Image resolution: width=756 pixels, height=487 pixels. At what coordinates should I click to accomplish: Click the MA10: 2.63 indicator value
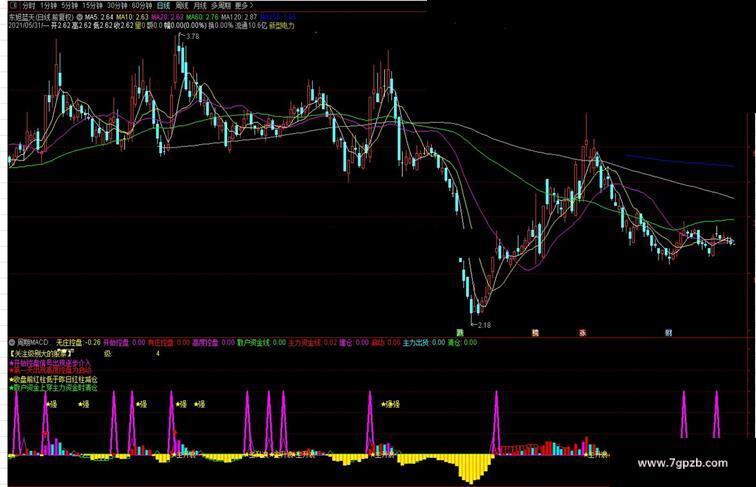(132, 17)
